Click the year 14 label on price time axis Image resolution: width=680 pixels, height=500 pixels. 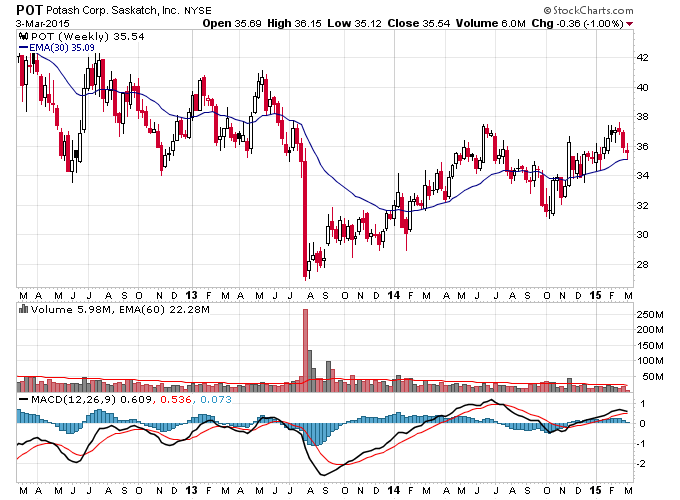393,295
